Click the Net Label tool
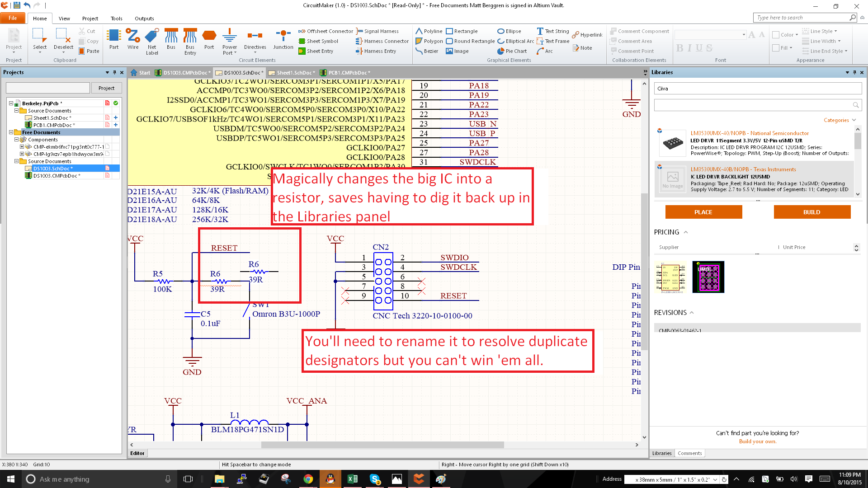Screen dimensions: 868x488 [x=152, y=42]
